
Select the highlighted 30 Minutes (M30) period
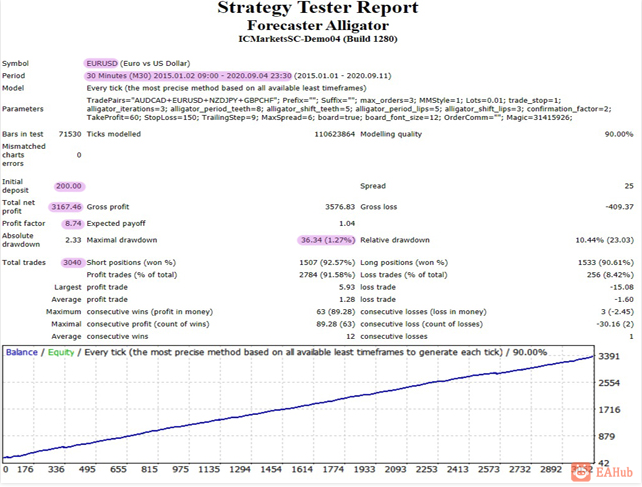(x=189, y=76)
